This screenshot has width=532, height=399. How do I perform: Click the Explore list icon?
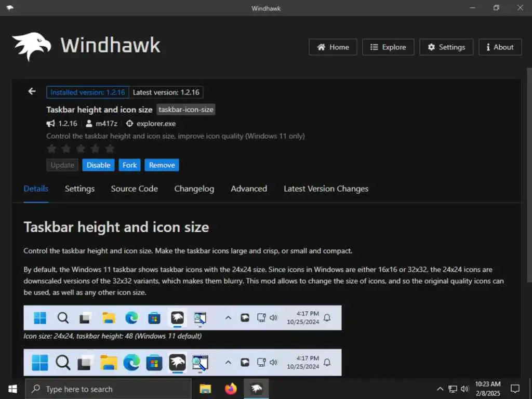tap(374, 47)
